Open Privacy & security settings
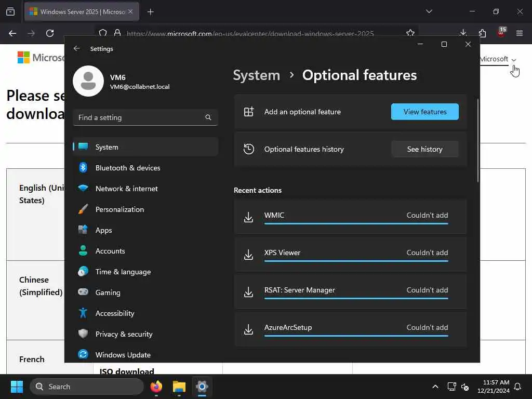The image size is (532, 399). 145,334
